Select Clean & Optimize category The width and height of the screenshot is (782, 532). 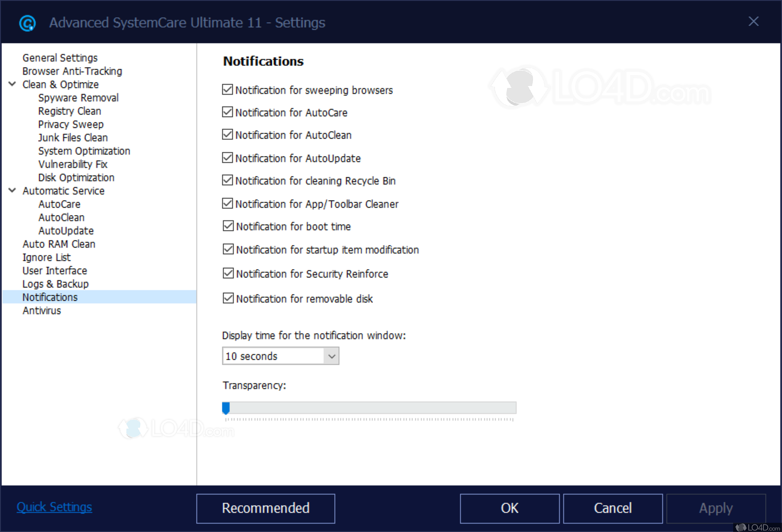[61, 84]
